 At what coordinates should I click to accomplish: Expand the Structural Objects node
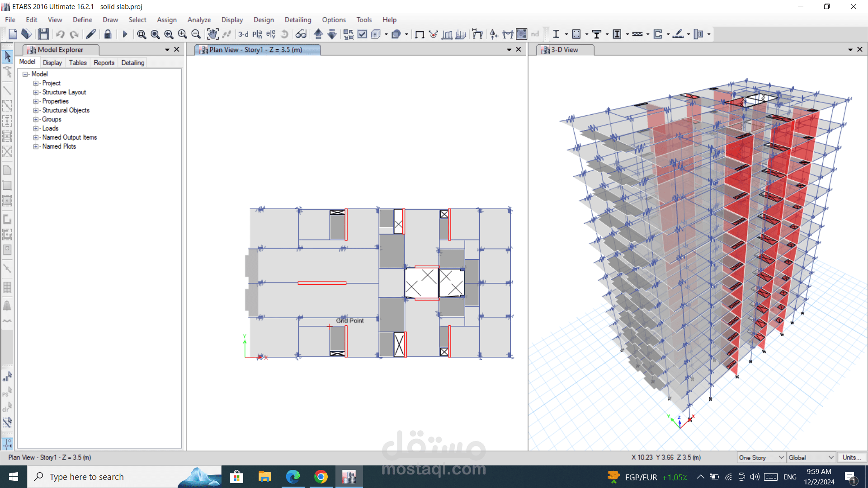coord(36,110)
